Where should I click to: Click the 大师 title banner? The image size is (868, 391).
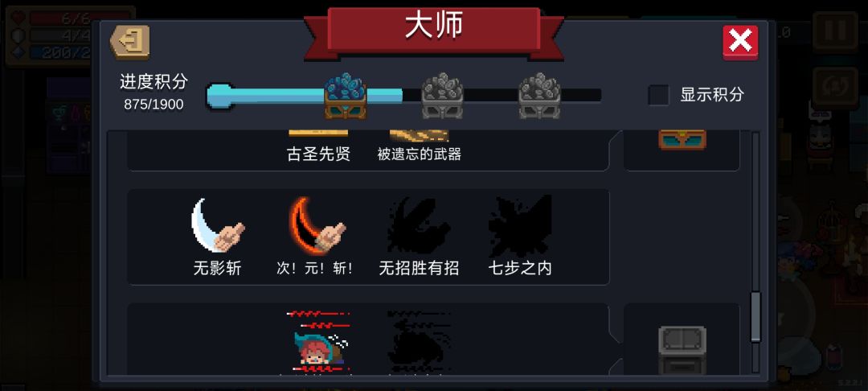coord(433,27)
